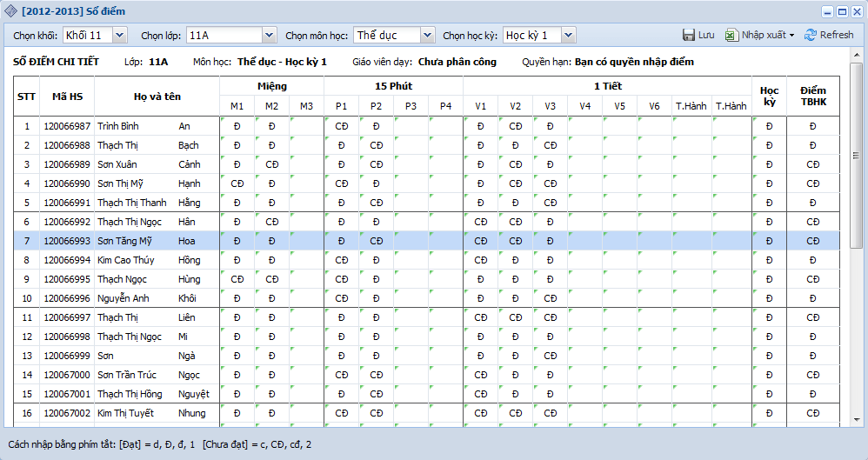Viewport: 868px width, 460px height.
Task: Click the Lưu save disk icon
Action: click(x=688, y=35)
